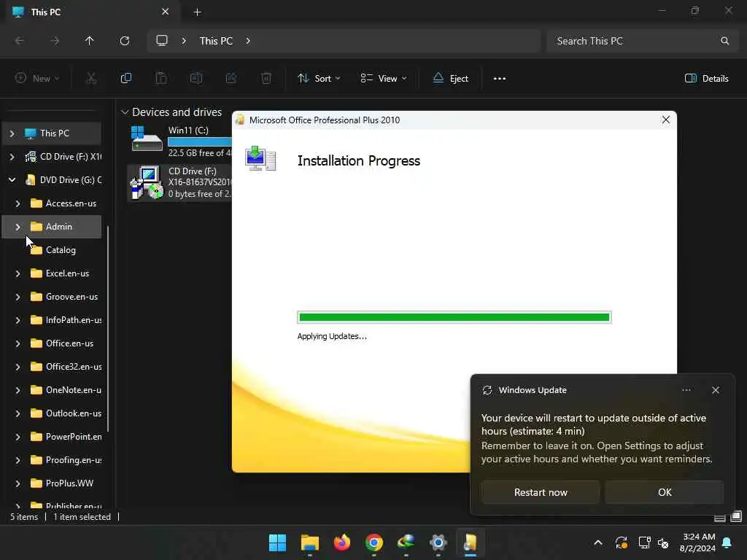747x560 pixels.
Task: Close the Office installation dialog
Action: click(x=665, y=120)
